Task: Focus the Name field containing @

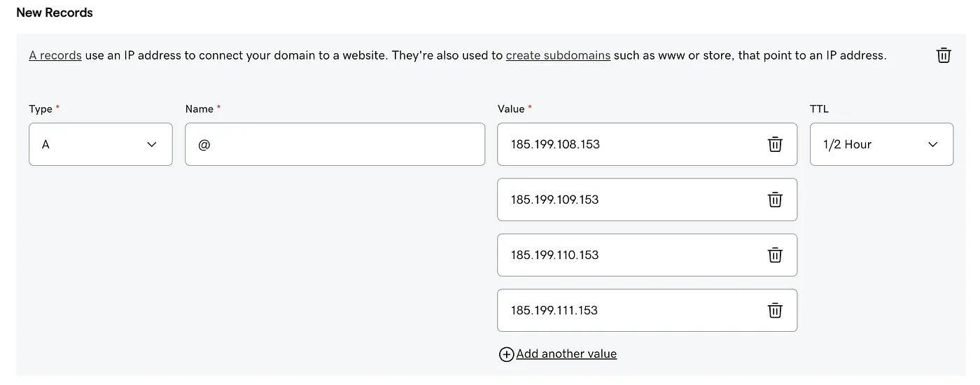Action: (335, 144)
